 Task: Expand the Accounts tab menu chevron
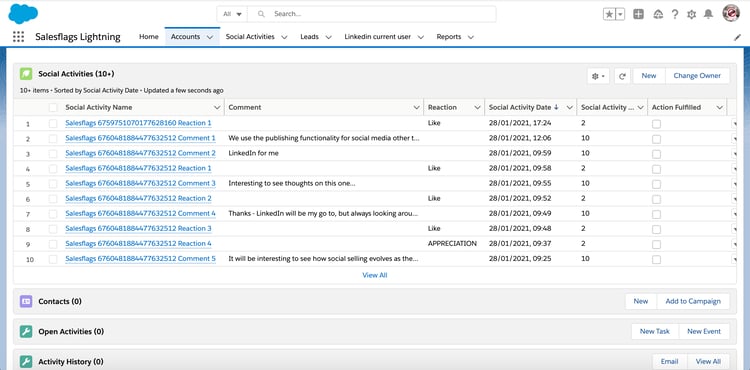tap(210, 37)
